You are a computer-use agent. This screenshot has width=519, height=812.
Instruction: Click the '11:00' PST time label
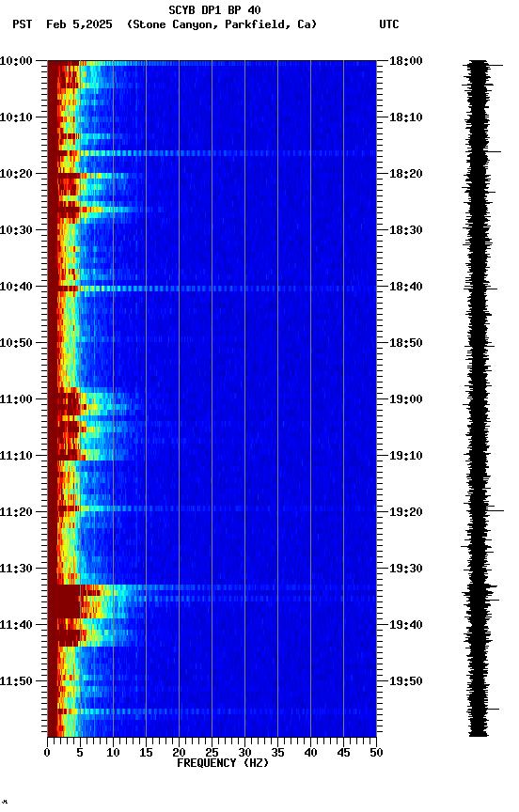(16, 399)
